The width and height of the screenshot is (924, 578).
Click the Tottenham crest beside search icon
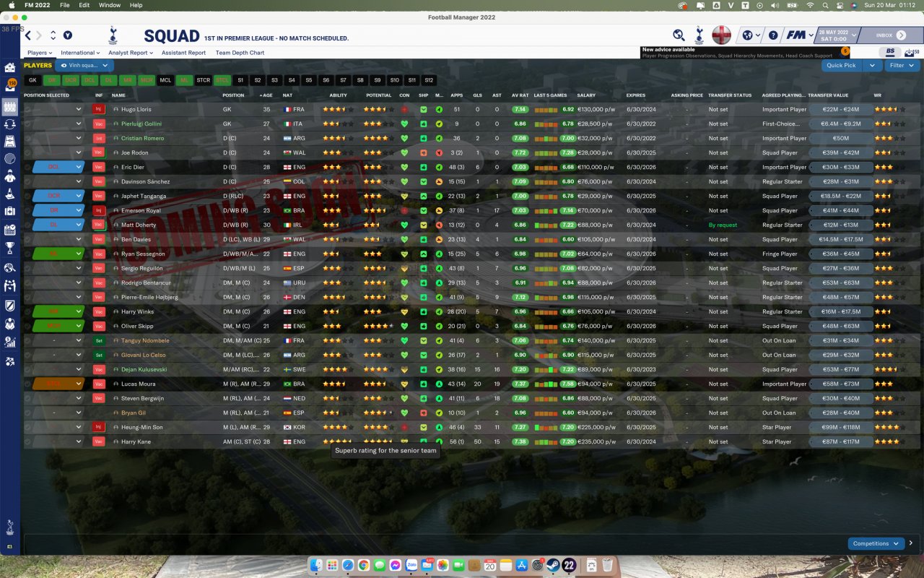point(699,35)
